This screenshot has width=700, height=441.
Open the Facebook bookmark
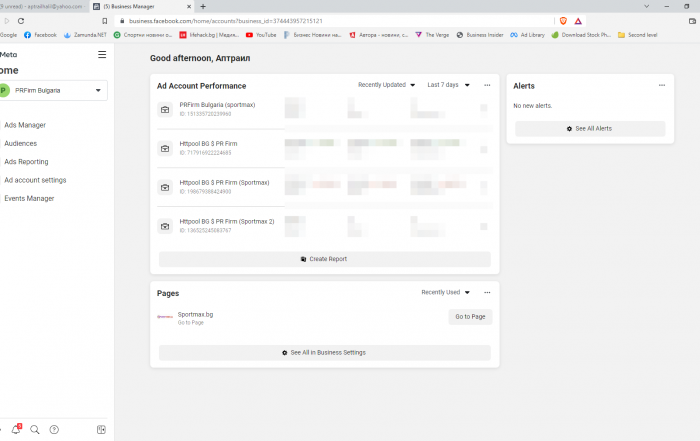coord(40,35)
